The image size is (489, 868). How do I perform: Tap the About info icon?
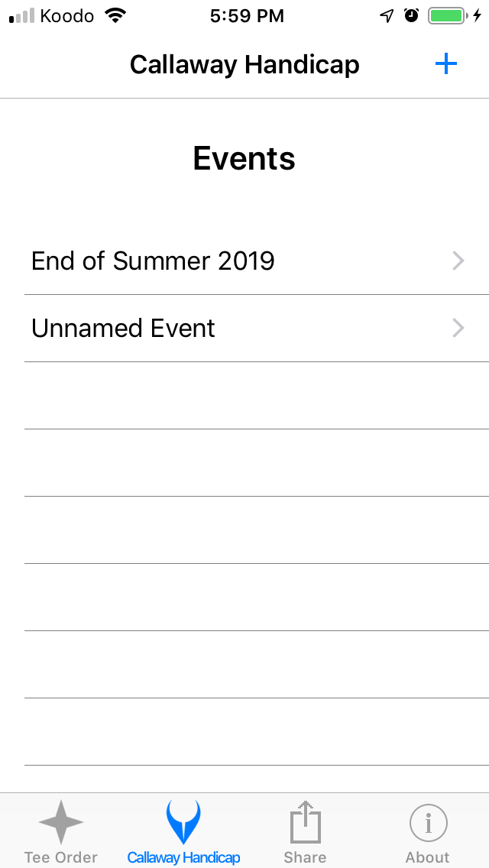coord(427,823)
